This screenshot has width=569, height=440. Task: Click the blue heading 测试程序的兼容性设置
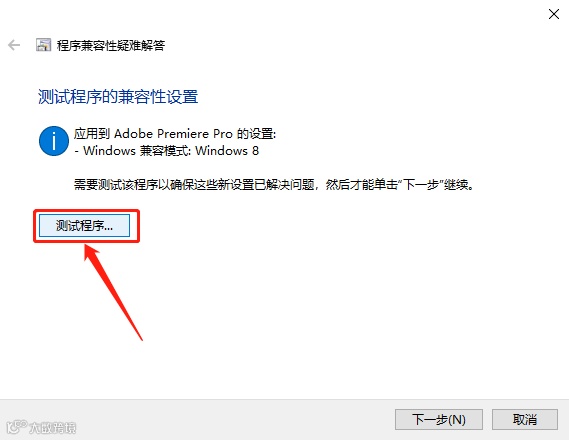[x=118, y=97]
